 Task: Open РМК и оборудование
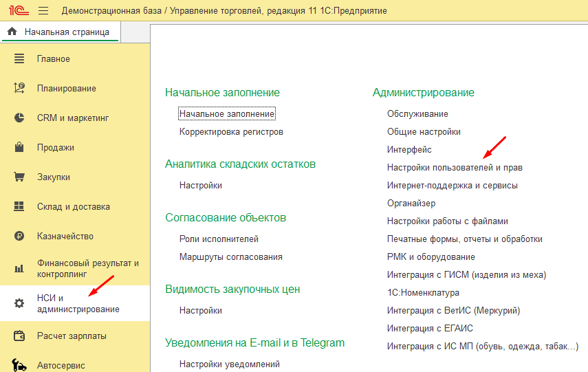(431, 257)
